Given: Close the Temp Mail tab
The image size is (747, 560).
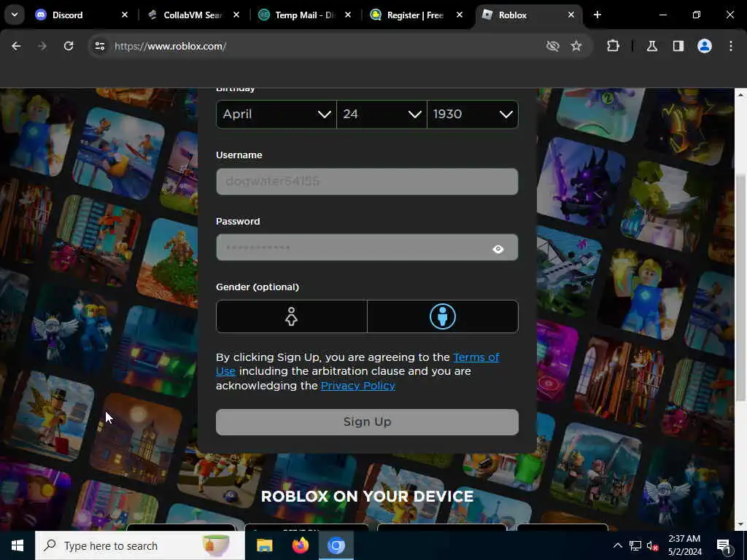Looking at the screenshot, I should [348, 15].
